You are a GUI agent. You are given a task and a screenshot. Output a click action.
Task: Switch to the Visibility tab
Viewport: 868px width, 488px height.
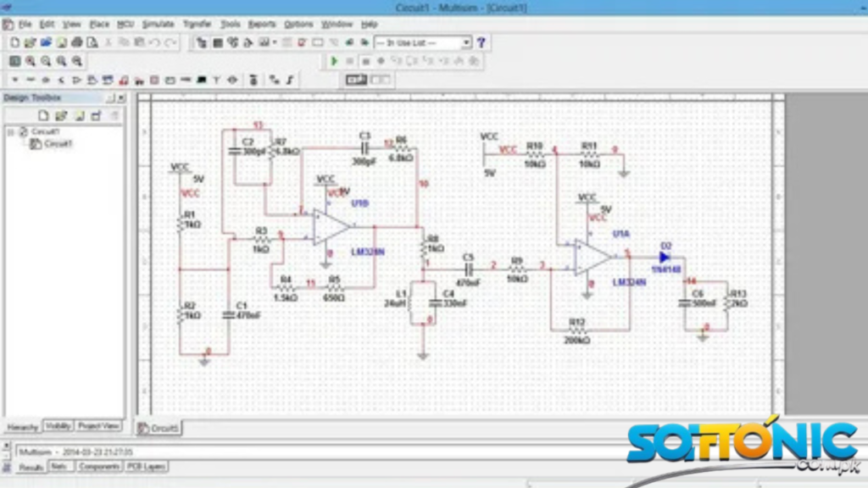point(58,426)
